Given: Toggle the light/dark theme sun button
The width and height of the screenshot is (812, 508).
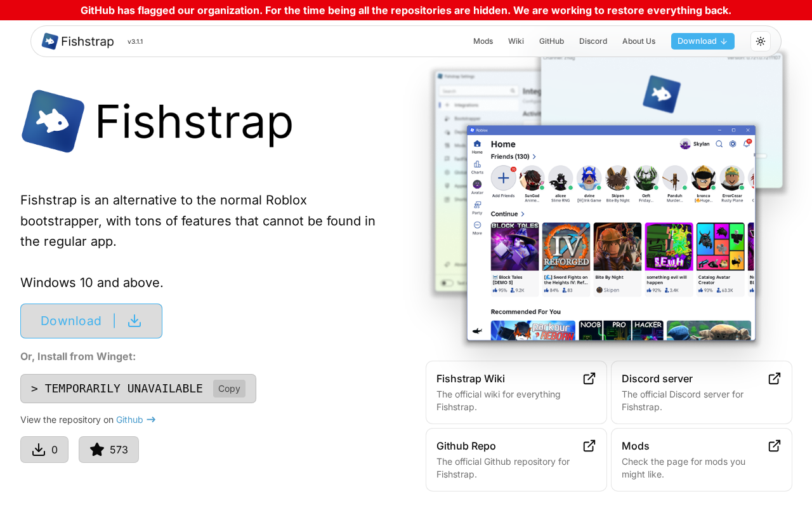Looking at the screenshot, I should (x=761, y=41).
